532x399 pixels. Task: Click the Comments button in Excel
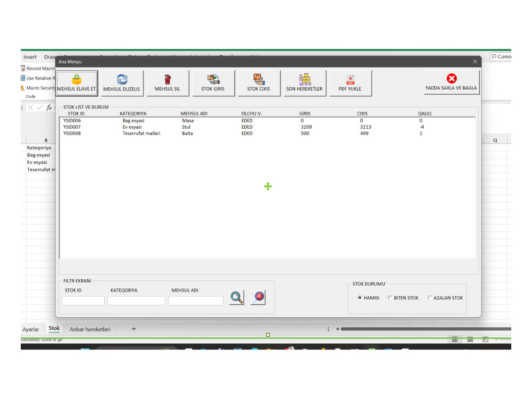coord(501,57)
